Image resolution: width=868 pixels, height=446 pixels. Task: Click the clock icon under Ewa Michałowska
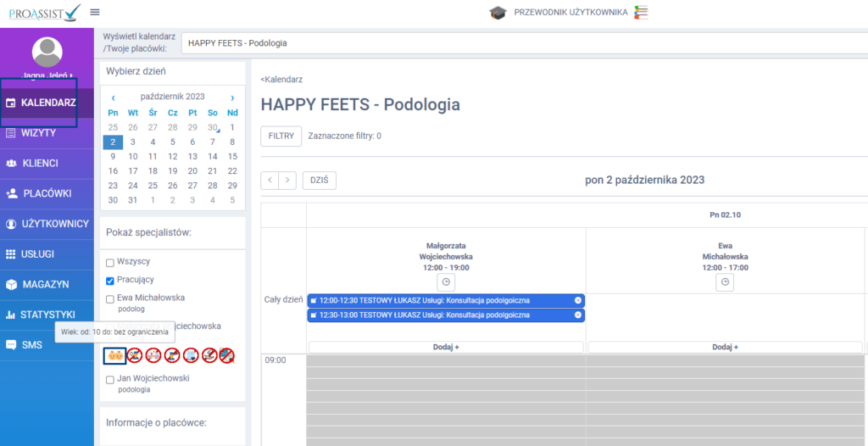(725, 282)
